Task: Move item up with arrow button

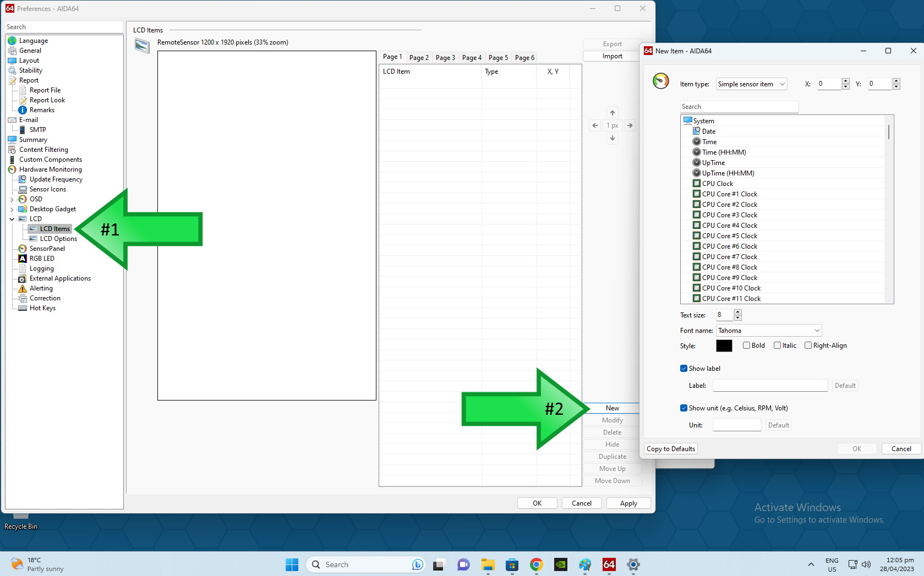Action: [613, 113]
